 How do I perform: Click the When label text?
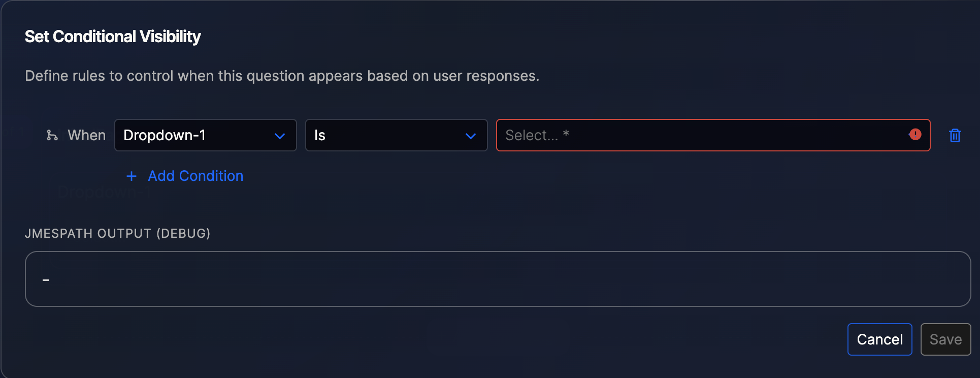(x=87, y=135)
